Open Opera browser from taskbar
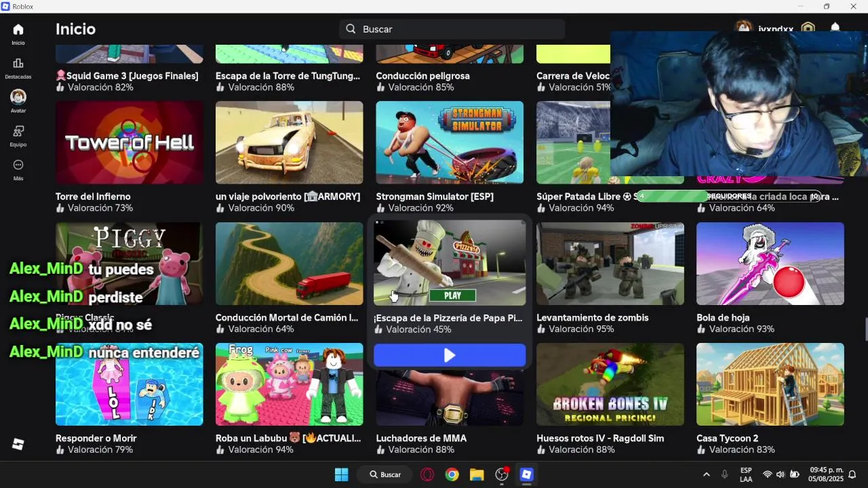Viewport: 868px width, 488px height. tap(427, 474)
